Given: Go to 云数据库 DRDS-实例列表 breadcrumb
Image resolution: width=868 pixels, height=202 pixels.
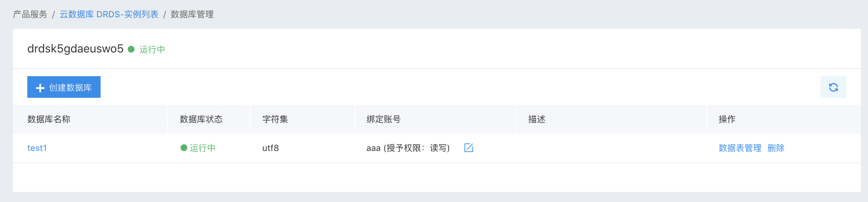Looking at the screenshot, I should pyautogui.click(x=109, y=14).
